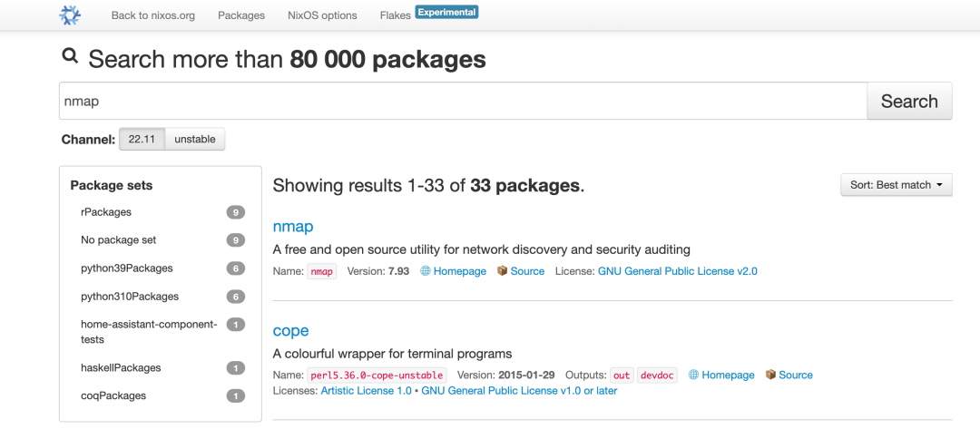Click the NixOS snowflake logo
The height and width of the screenshot is (429, 980).
pos(70,15)
